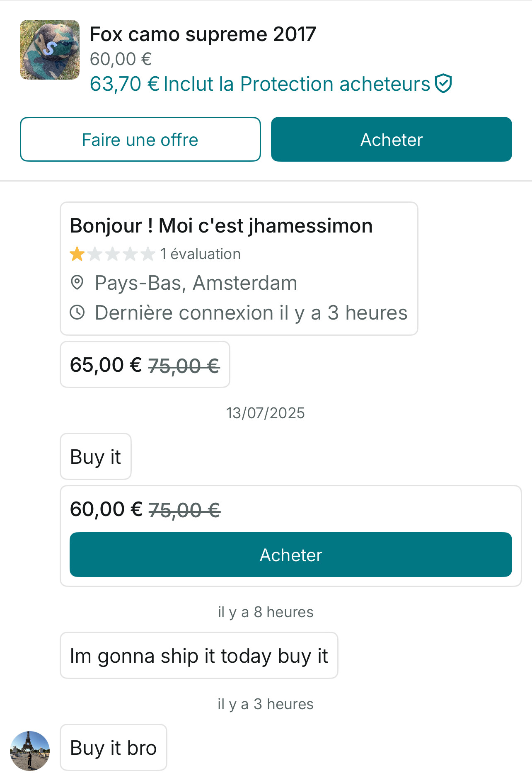Click the 63,70 € protected price
Screen dimensions: 532x778
125,84
